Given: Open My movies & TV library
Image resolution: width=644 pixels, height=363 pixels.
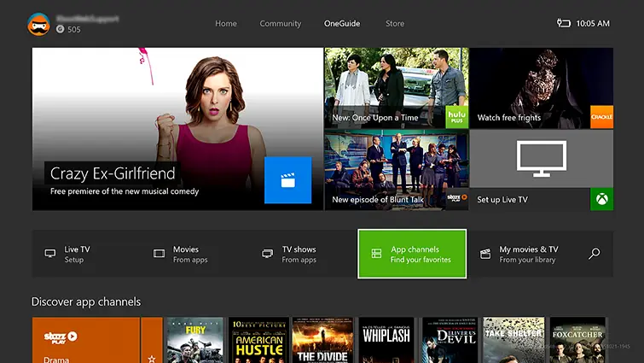Looking at the screenshot, I should pos(522,254).
